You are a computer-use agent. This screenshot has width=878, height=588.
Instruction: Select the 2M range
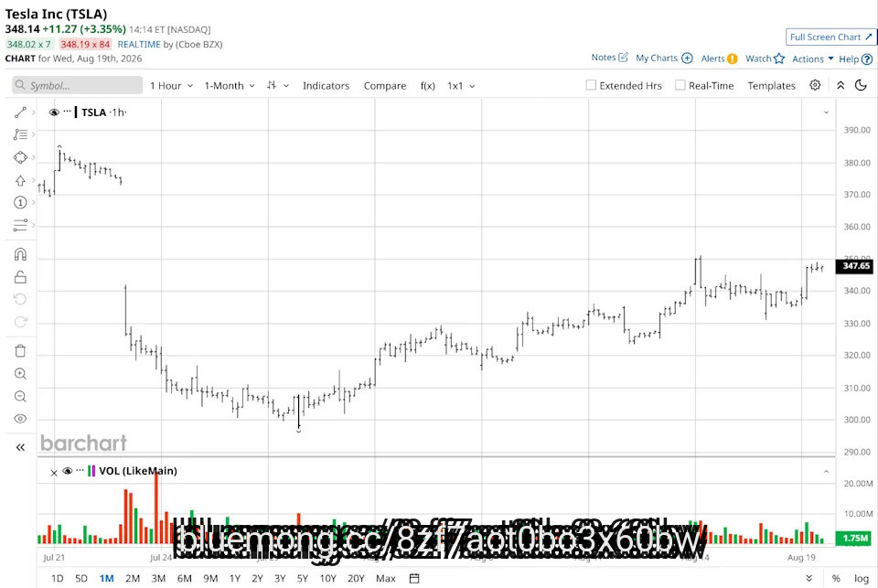133,579
